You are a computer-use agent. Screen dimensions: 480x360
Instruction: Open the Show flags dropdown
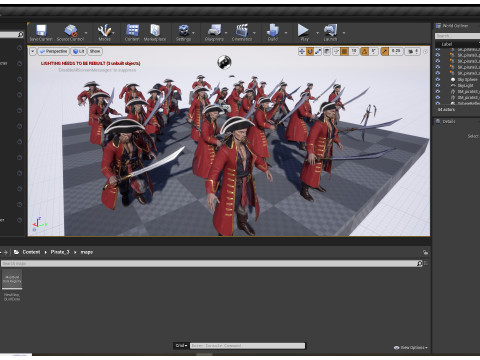[x=95, y=51]
